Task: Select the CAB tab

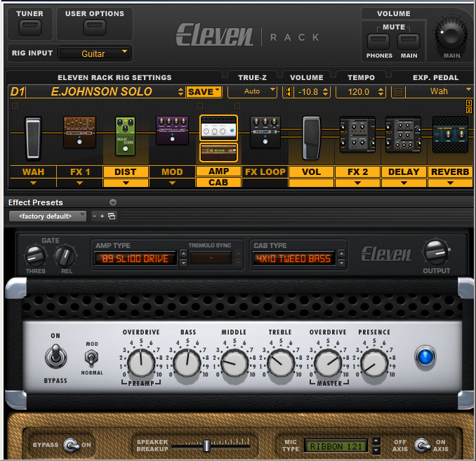Action: pyautogui.click(x=218, y=182)
